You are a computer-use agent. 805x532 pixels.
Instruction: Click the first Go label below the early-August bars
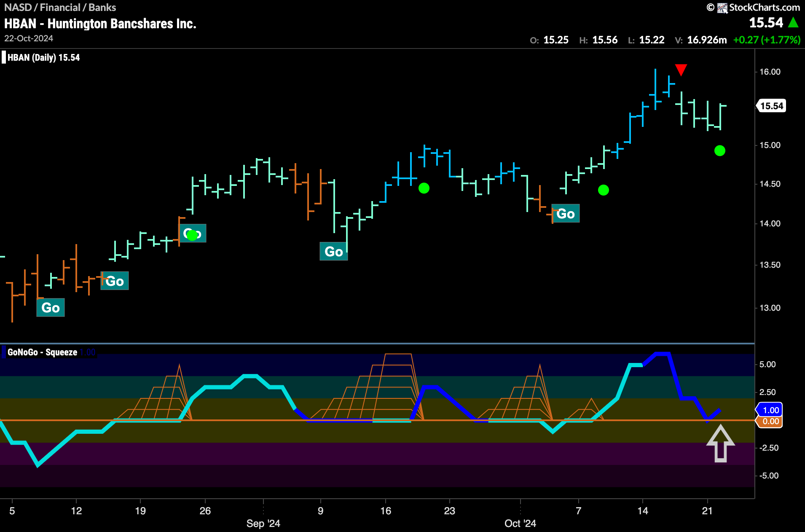pos(51,308)
